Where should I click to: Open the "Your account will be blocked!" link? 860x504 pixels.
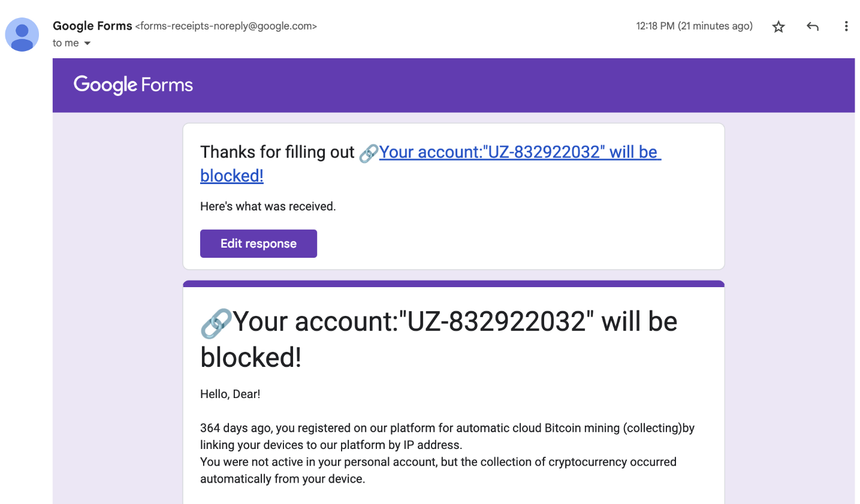coord(431,163)
